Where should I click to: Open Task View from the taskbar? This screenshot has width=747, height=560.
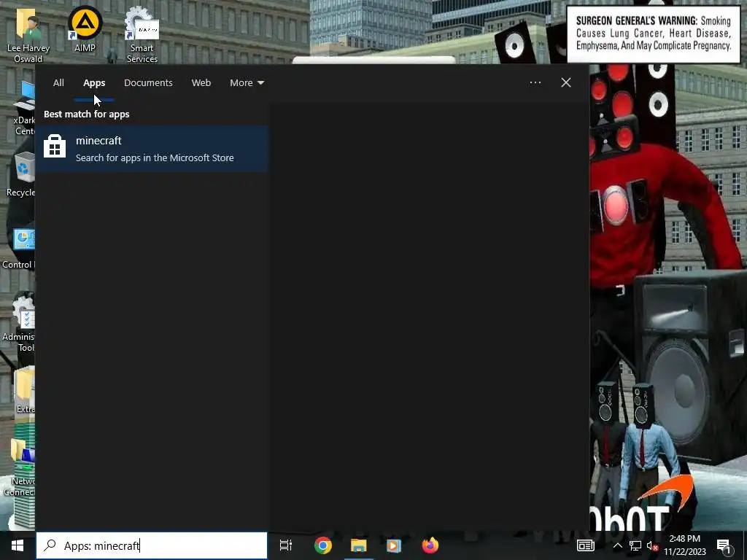286,545
